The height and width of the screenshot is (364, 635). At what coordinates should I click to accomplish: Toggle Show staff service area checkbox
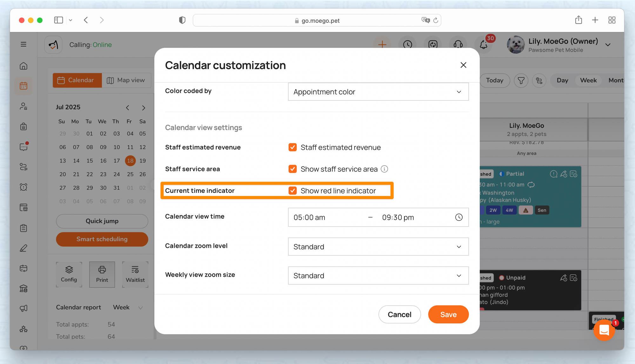292,169
